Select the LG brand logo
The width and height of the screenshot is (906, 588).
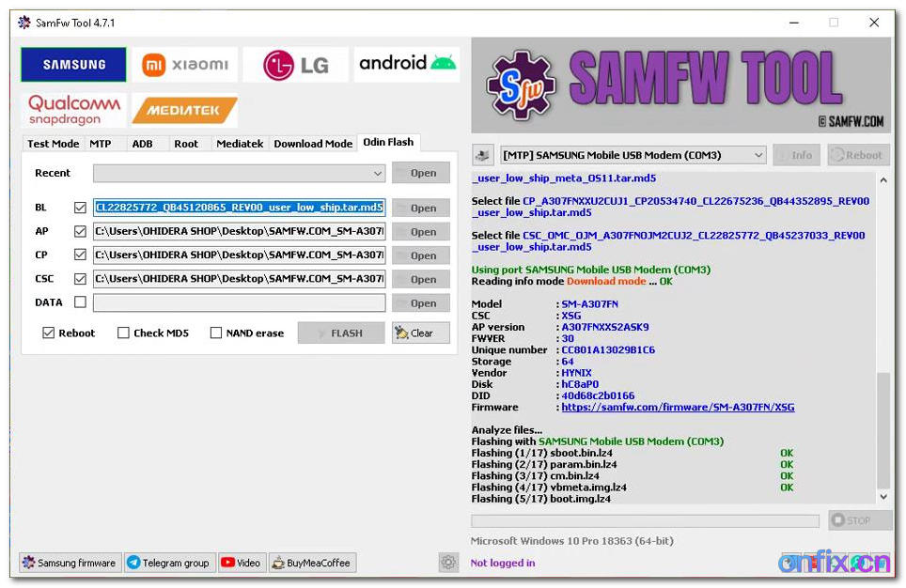(x=295, y=64)
